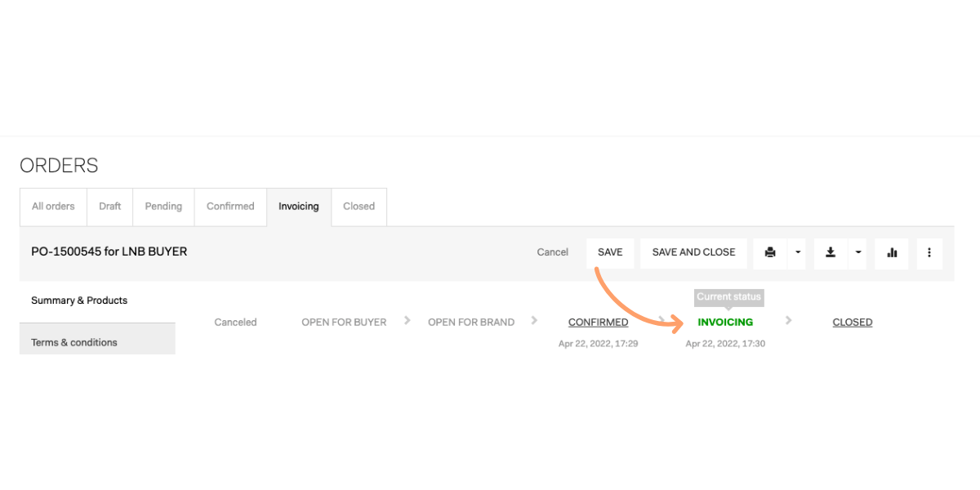This screenshot has height=490, width=980.
Task: Expand the print options dropdown arrow
Action: (797, 252)
